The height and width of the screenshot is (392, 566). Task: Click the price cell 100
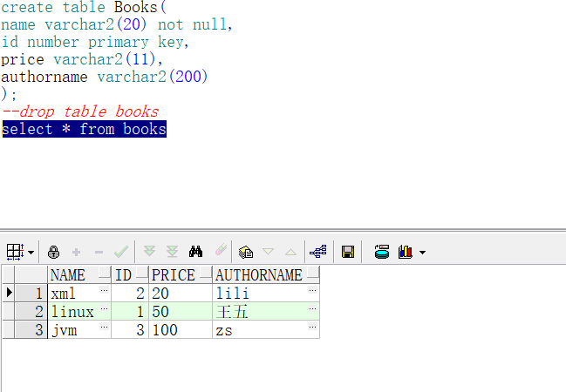[x=181, y=330]
